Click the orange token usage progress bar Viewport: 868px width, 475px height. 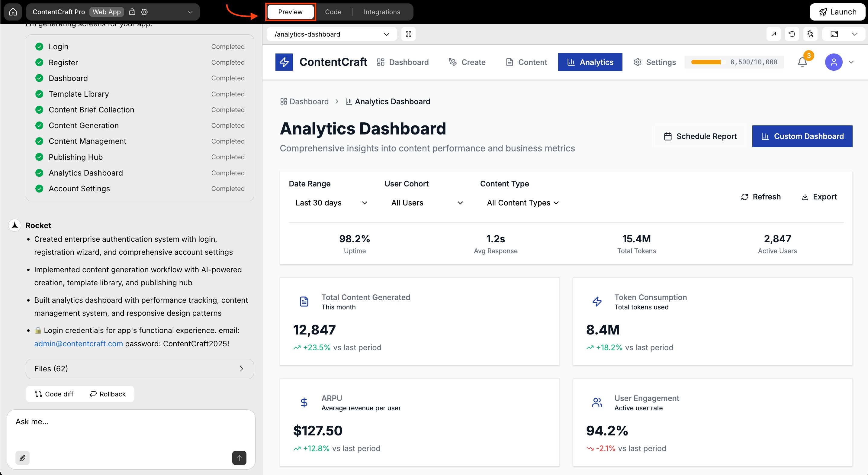(x=707, y=62)
